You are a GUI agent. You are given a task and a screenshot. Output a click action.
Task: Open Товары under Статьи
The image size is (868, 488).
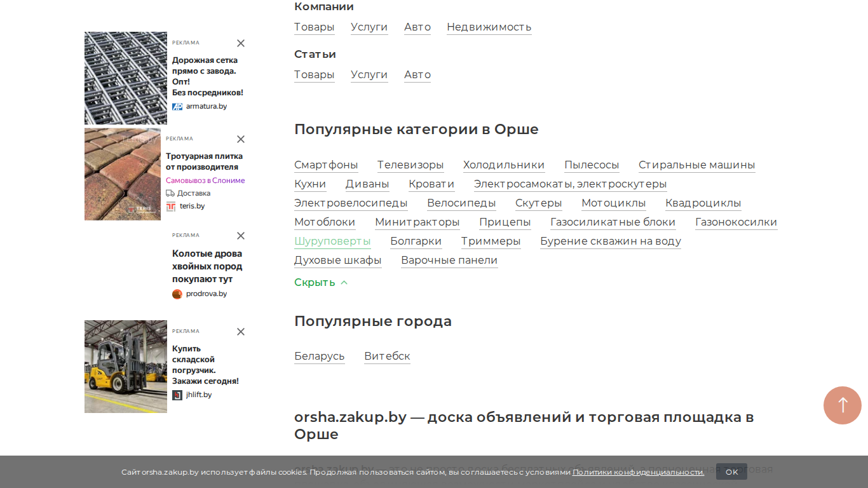pos(315,74)
